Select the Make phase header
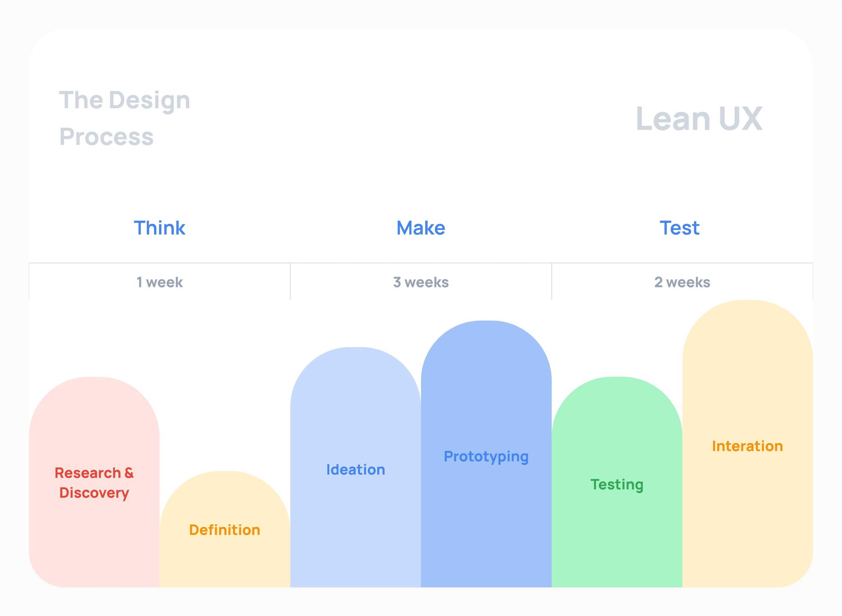842x616 pixels. [x=421, y=228]
